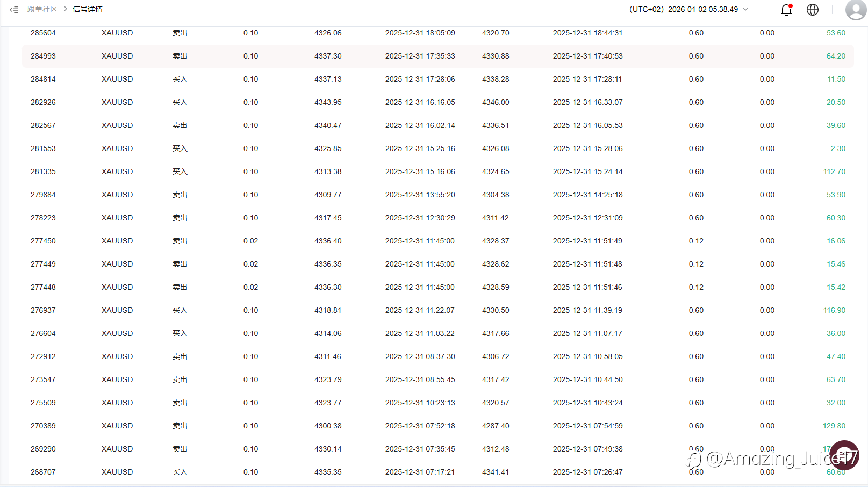Click profit value 129.80

click(834, 426)
